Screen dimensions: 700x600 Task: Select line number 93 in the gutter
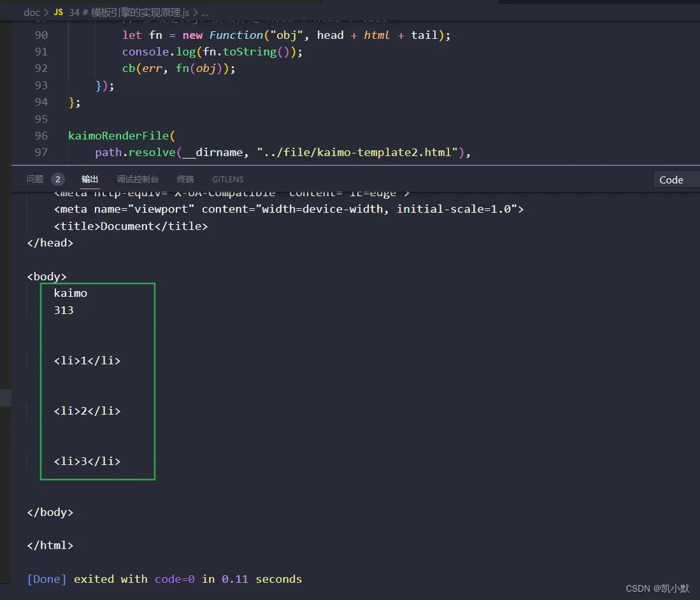[x=41, y=85]
